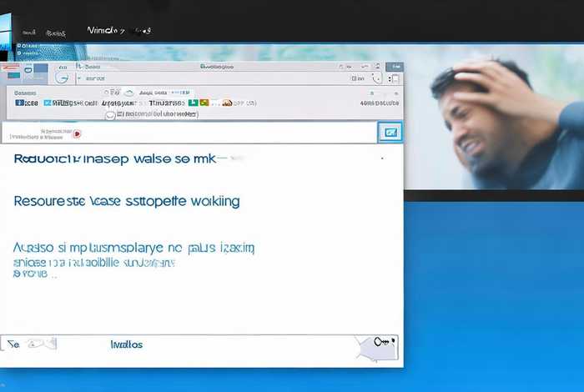
Task: Expand the dropdown arrow next to the back button
Action: tap(78, 78)
